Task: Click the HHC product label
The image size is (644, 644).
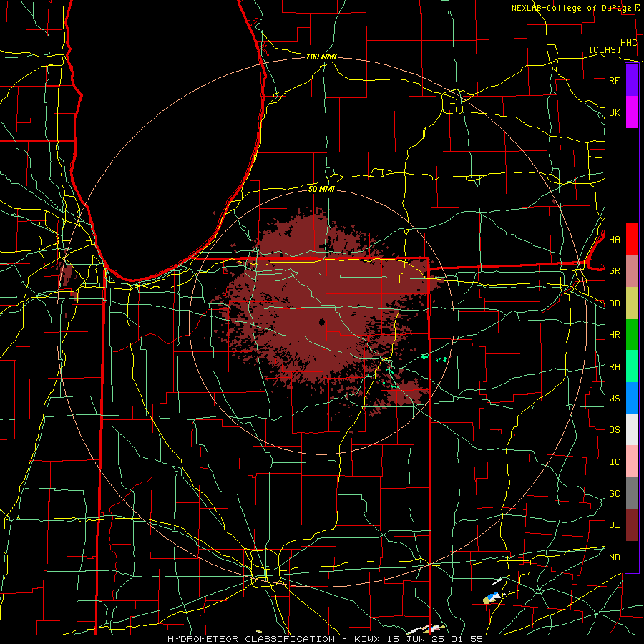Action: coord(628,43)
